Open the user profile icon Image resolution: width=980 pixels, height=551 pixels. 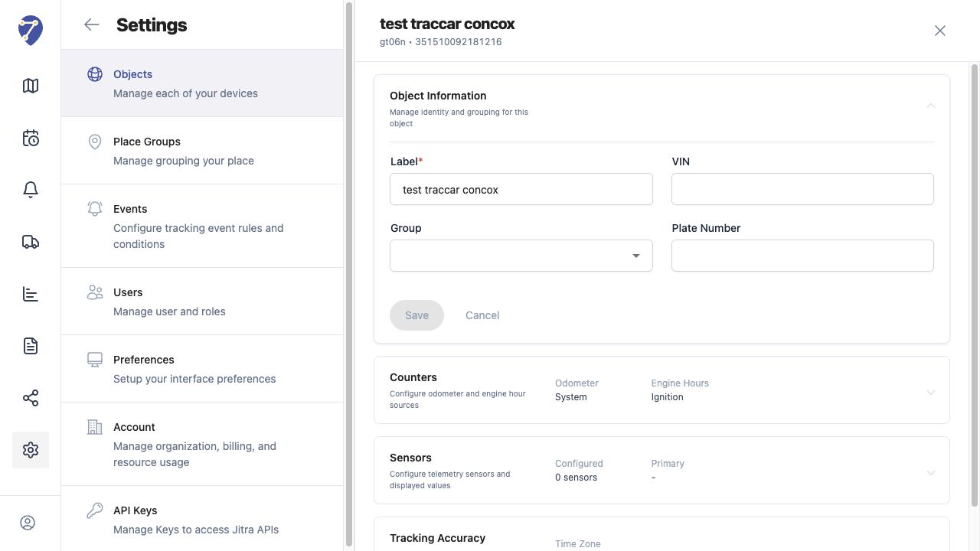click(x=28, y=523)
